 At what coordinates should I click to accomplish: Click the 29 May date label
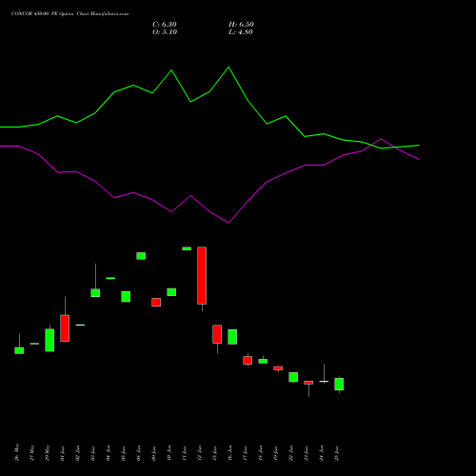48,452
